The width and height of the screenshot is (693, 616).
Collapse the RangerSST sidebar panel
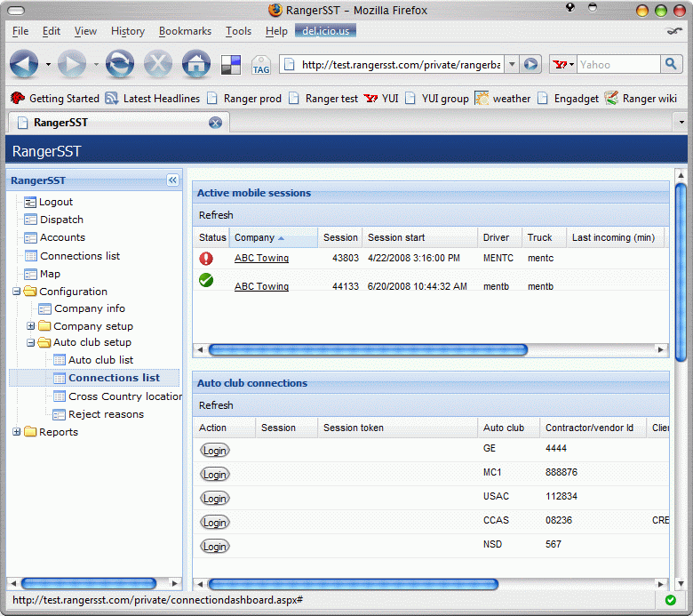pos(172,180)
